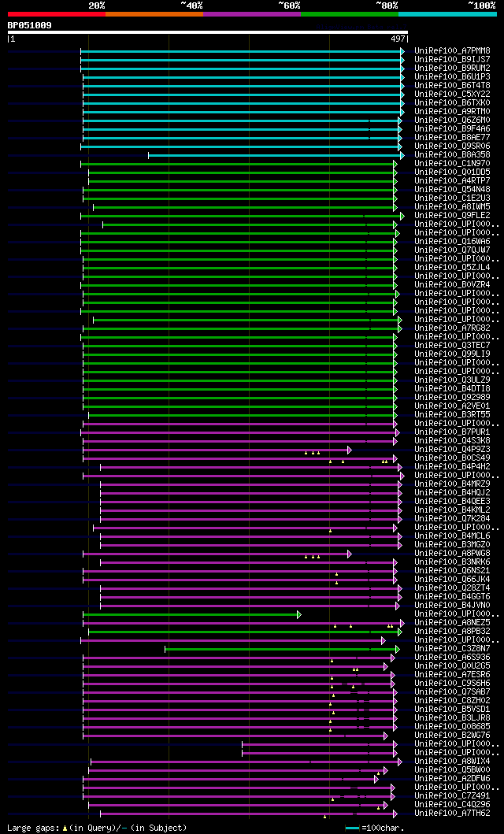Open the UniRef100_A2VE01 hit
Viewport: 504px width, 834px height.
[453, 406]
